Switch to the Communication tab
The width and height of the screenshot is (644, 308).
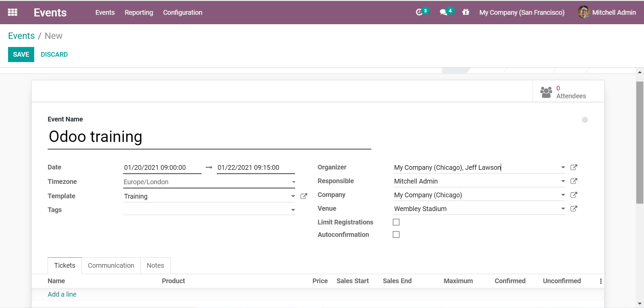click(111, 265)
